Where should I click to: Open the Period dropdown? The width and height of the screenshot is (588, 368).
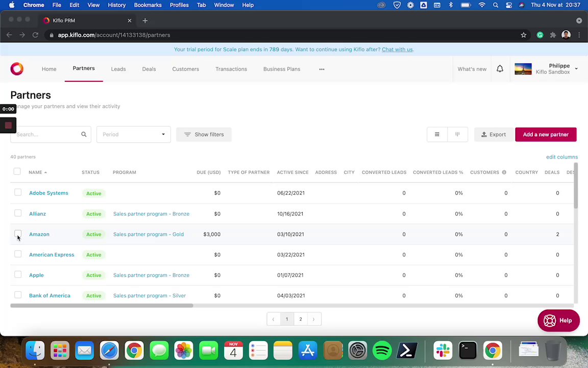pos(133,134)
